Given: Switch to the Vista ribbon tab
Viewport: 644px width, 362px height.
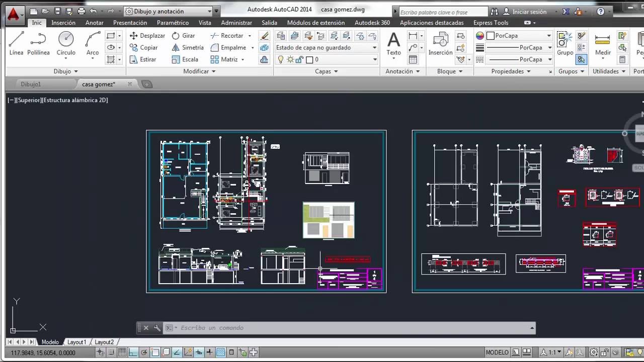Looking at the screenshot, I should (205, 23).
